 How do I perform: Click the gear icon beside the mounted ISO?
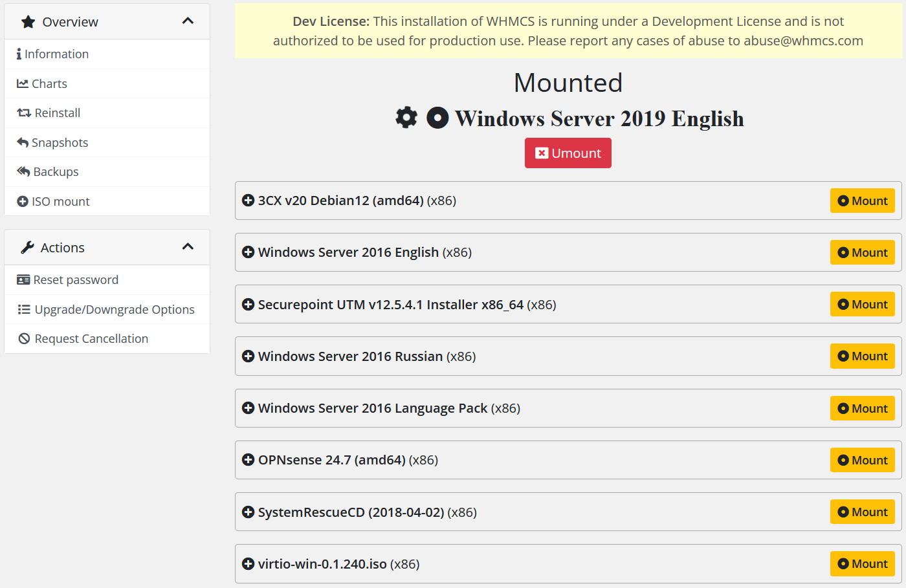tap(406, 118)
